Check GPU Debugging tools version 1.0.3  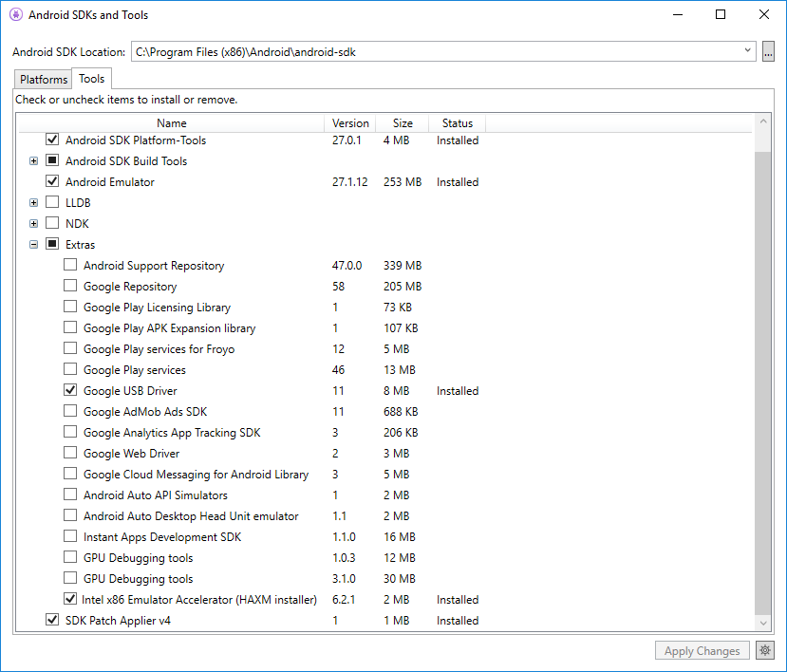(x=70, y=556)
